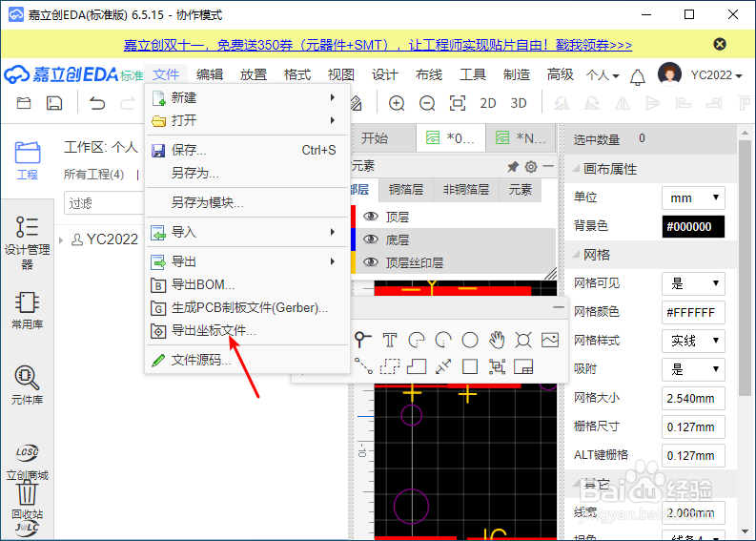Click the save disk toolbar icon

(x=54, y=103)
